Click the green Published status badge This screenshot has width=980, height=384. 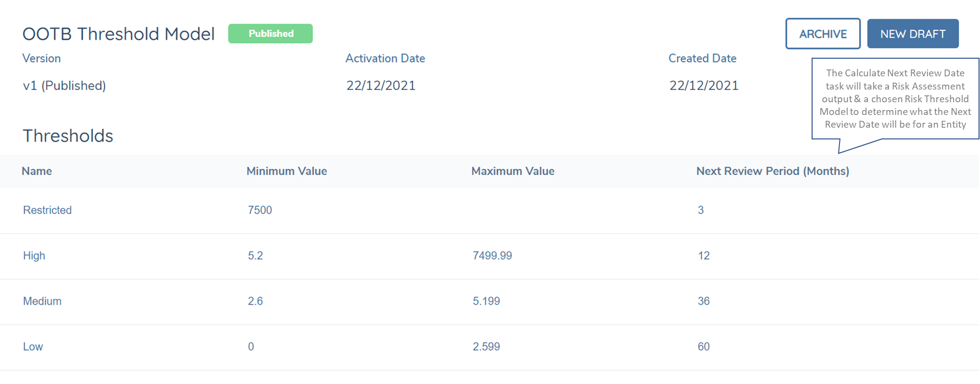click(x=270, y=34)
